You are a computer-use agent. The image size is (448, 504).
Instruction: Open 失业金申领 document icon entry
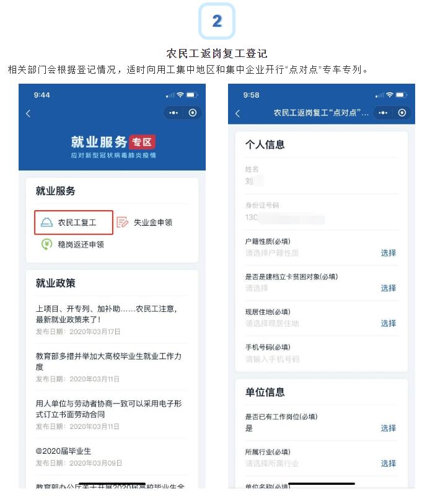coord(144,223)
